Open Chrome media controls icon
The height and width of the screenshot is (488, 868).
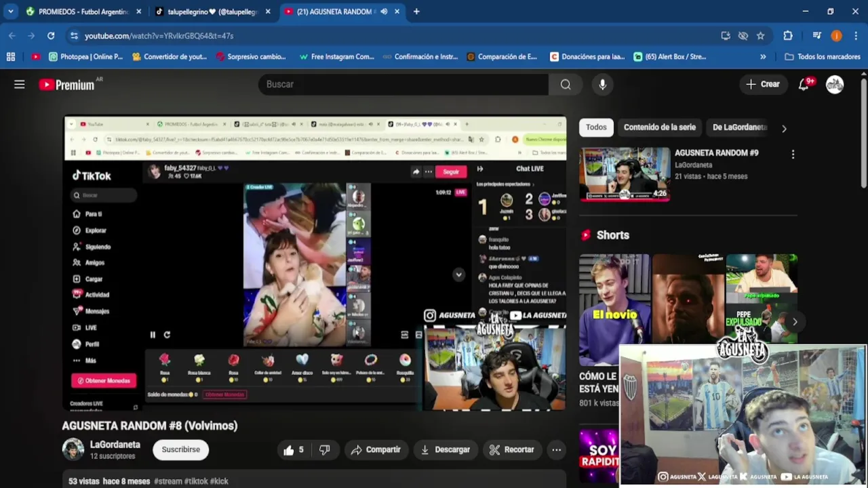[817, 35]
